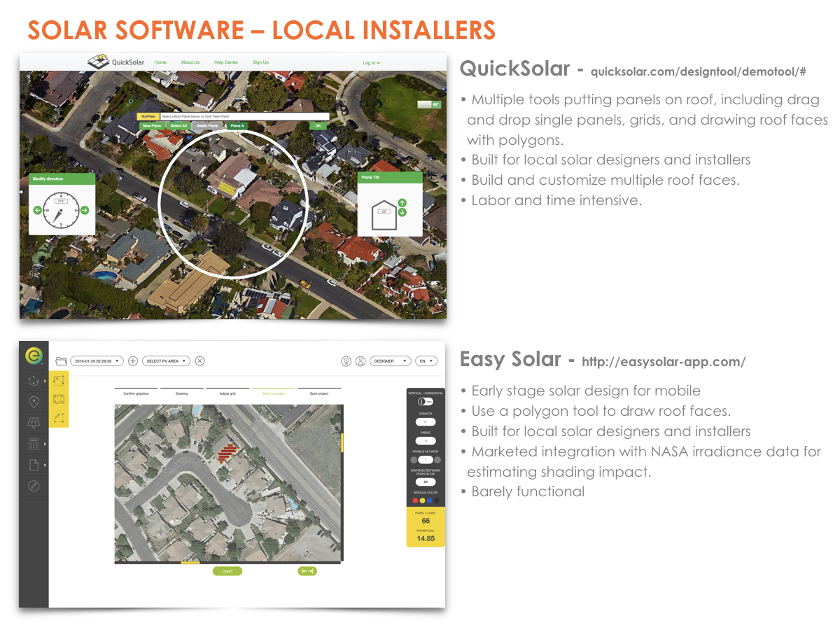Click the Azimuth value field
The width and height of the screenshot is (840, 630).
pos(426,422)
